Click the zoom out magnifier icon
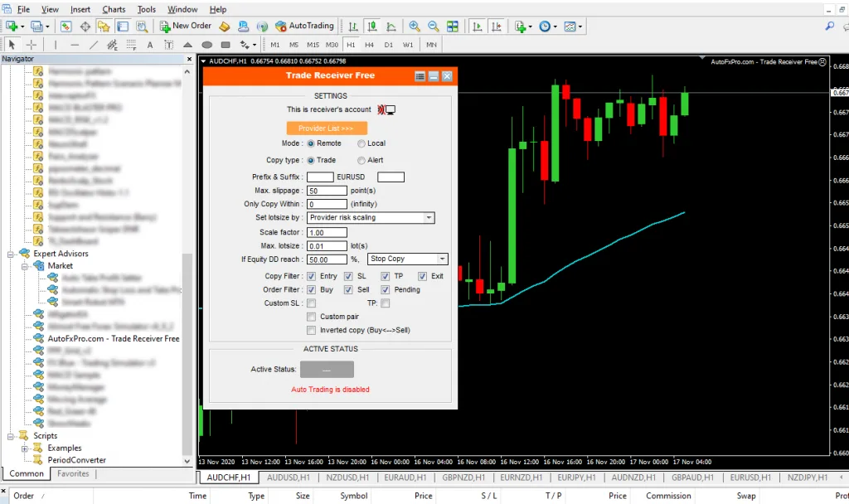The height and width of the screenshot is (504, 849). pyautogui.click(x=433, y=26)
